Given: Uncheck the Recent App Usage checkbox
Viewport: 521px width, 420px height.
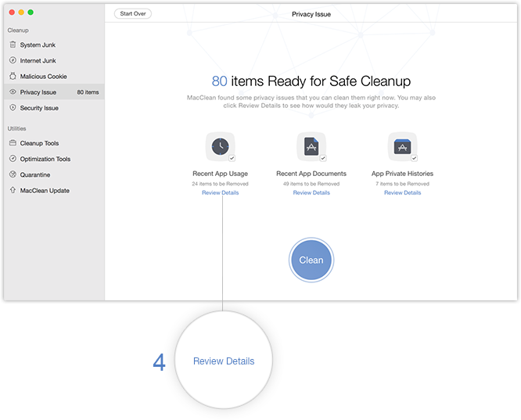Looking at the screenshot, I should 232,158.
